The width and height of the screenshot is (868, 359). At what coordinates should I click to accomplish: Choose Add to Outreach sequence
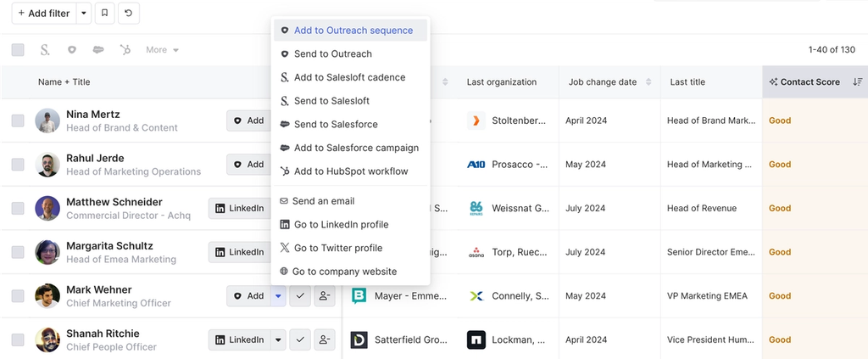(350, 31)
